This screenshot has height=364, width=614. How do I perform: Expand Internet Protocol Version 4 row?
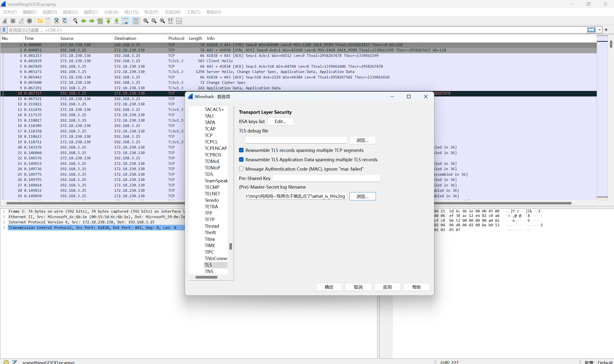(x=4, y=222)
